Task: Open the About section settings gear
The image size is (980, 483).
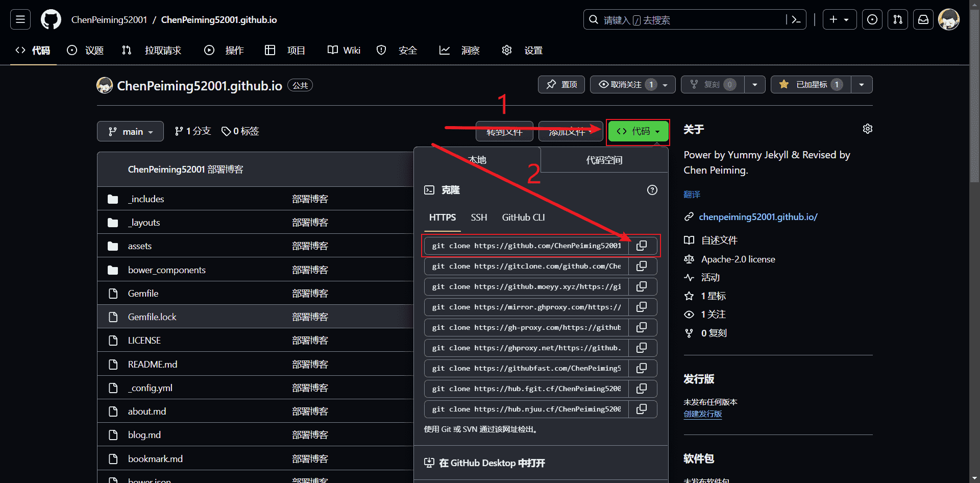Action: [867, 129]
